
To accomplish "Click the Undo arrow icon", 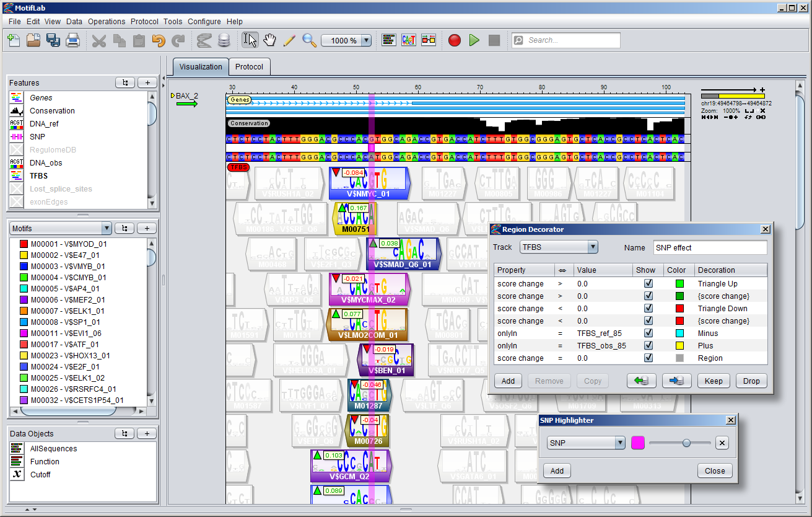I will (x=159, y=40).
